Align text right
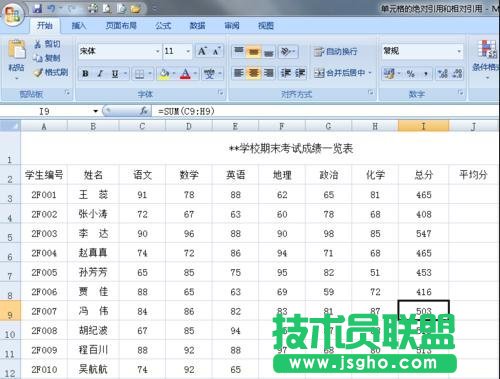The image size is (500, 379). point(269,73)
